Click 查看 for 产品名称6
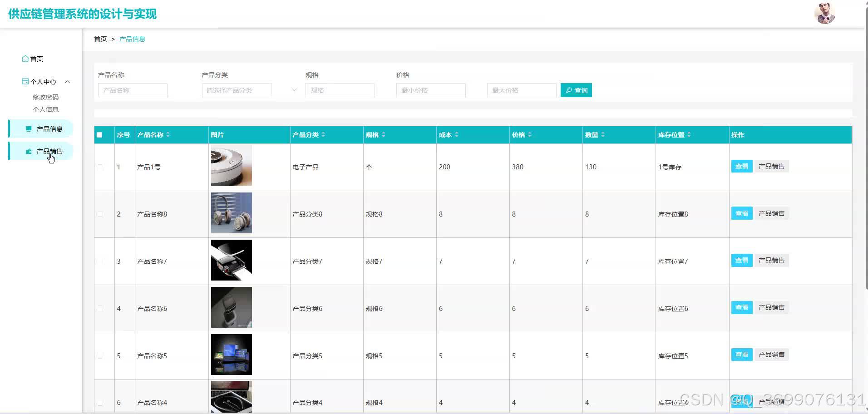Image resolution: width=868 pixels, height=414 pixels. point(742,307)
